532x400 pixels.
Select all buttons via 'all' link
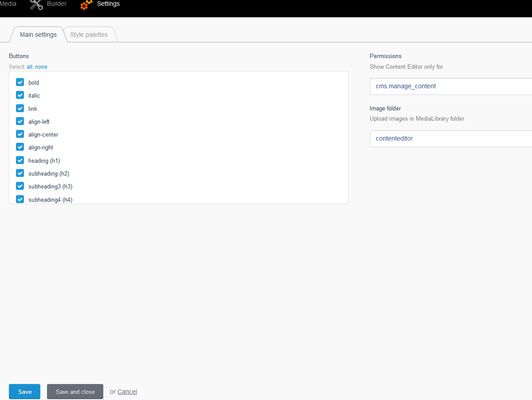30,67
